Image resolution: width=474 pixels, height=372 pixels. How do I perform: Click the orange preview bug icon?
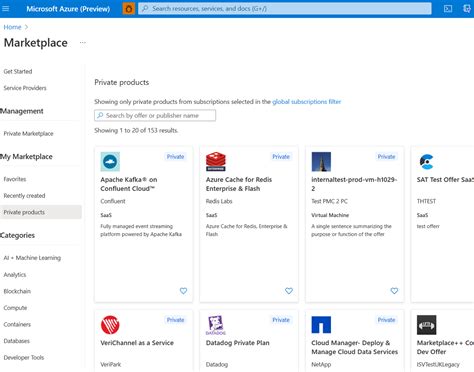129,9
